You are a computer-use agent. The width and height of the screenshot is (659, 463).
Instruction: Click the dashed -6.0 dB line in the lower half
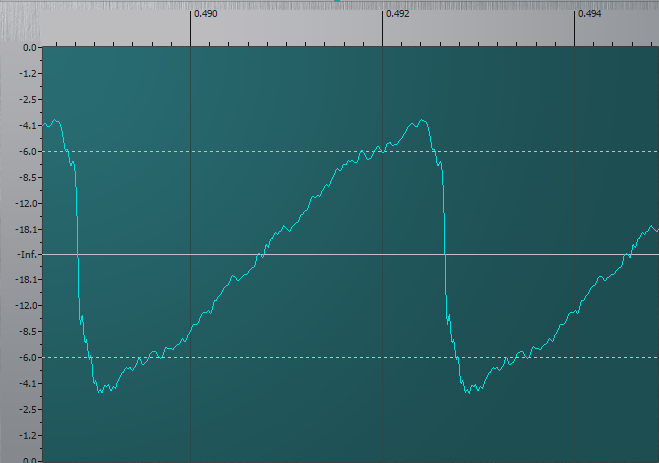[351, 358]
